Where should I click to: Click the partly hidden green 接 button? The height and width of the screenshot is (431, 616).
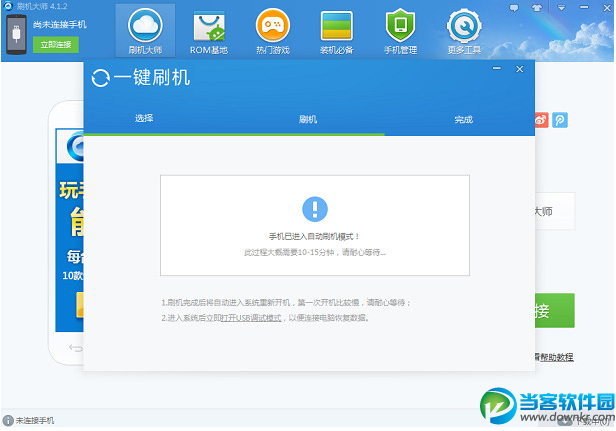click(555, 310)
